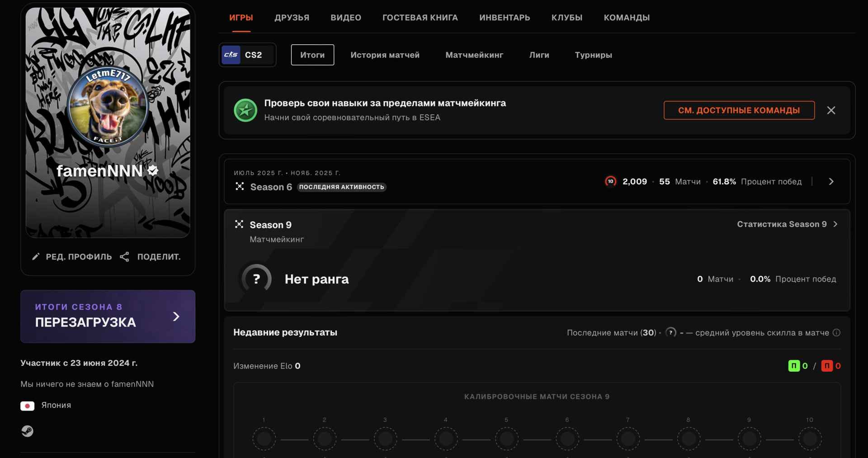Click the РЕД. ПРОФИЛЬ button

click(72, 257)
